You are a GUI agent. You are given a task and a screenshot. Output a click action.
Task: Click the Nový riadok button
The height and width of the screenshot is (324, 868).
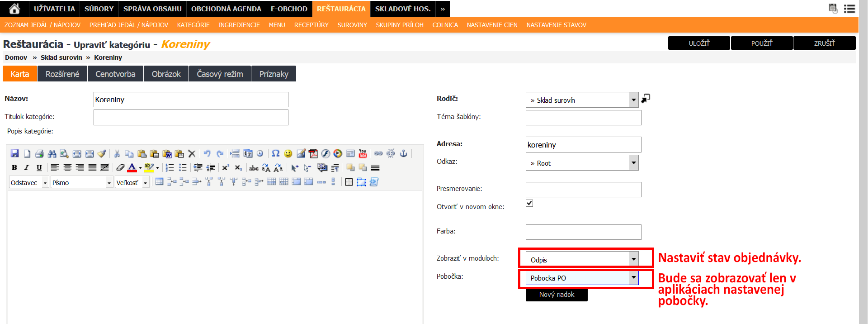(557, 295)
